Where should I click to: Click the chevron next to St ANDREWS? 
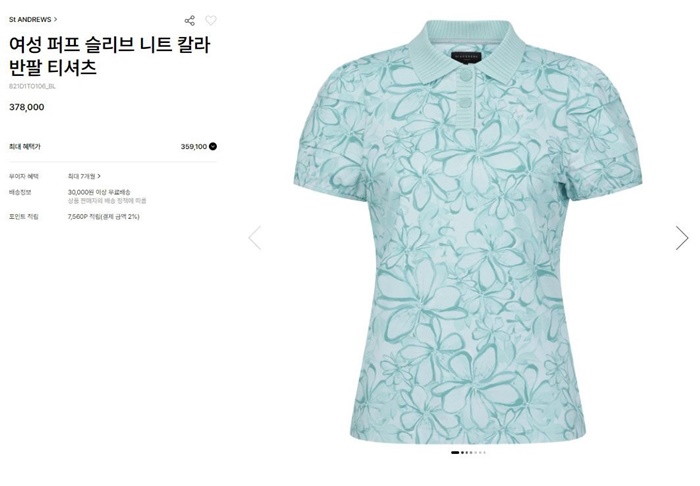(x=55, y=20)
